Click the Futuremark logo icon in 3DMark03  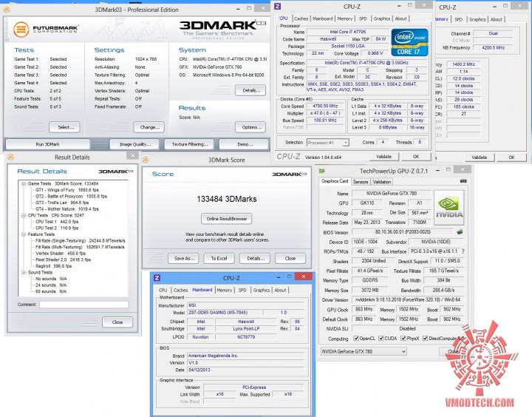pyautogui.click(x=21, y=29)
